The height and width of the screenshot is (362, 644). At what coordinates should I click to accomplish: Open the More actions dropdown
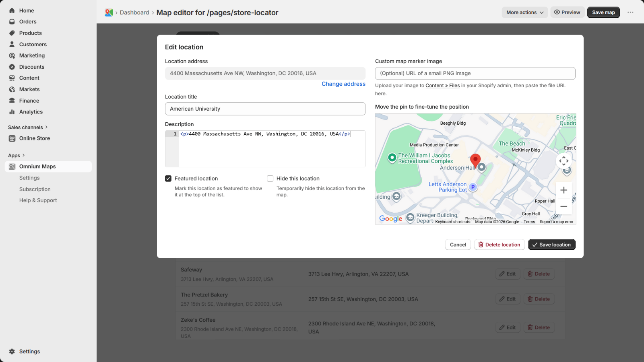click(x=524, y=12)
